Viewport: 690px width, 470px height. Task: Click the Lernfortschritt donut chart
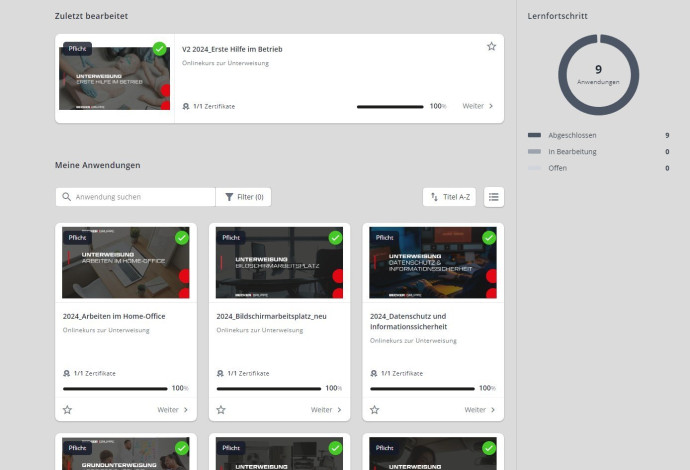point(598,75)
